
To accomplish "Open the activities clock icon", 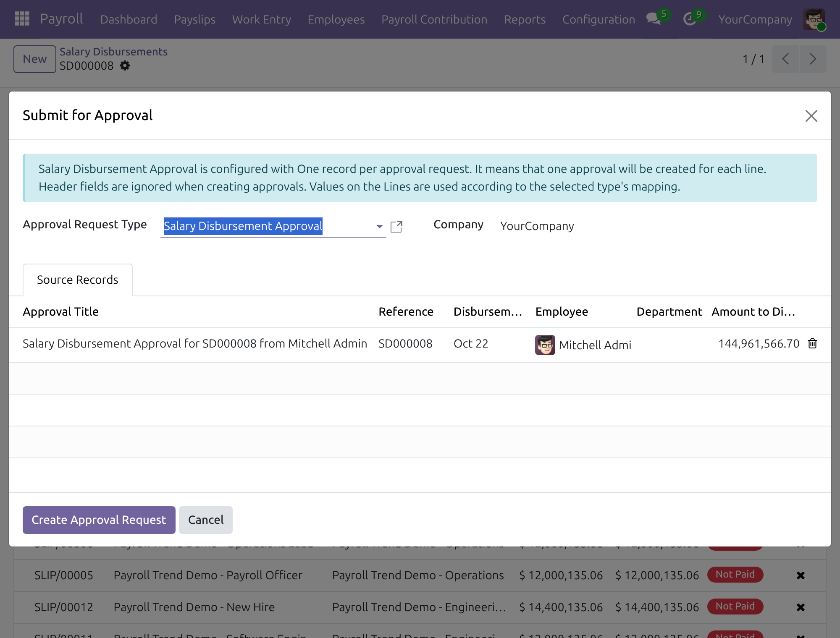I will pyautogui.click(x=690, y=19).
